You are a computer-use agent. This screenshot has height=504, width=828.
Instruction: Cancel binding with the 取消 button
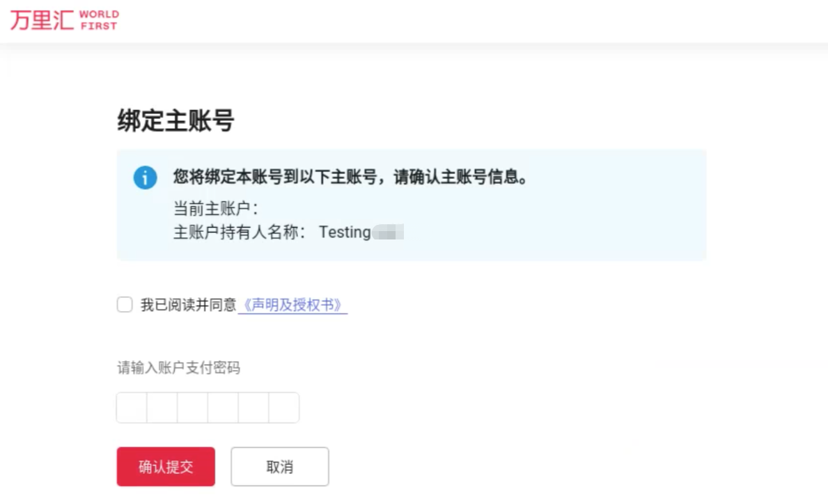pos(279,466)
